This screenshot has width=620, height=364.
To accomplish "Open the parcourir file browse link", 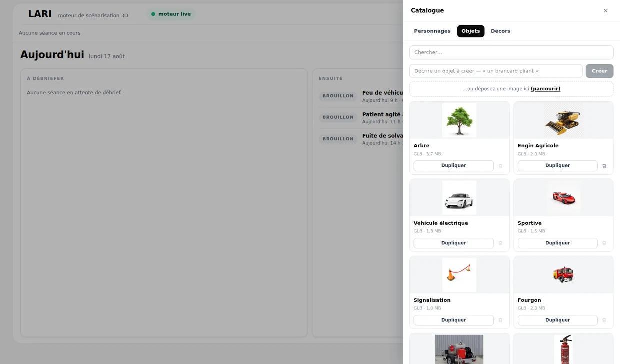I will (x=545, y=89).
